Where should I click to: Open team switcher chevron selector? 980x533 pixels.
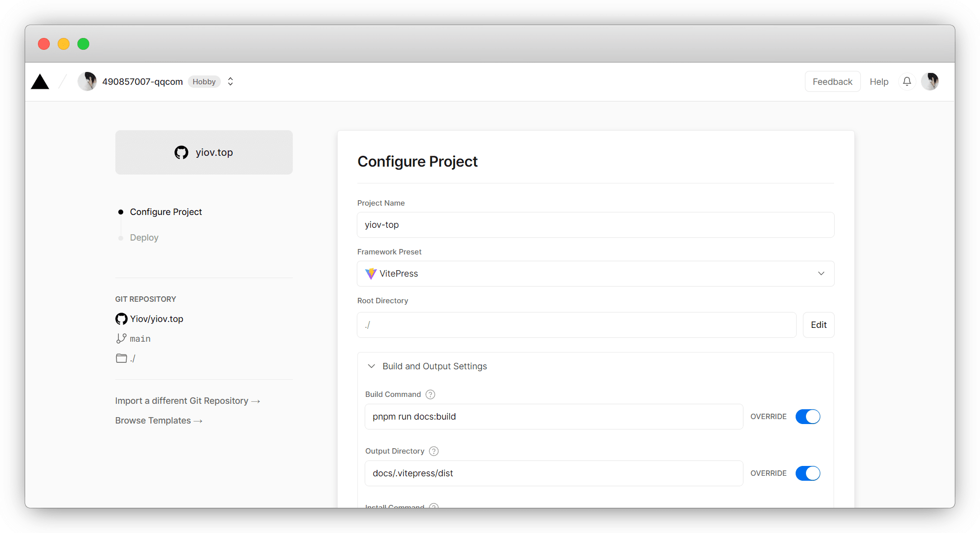[230, 81]
